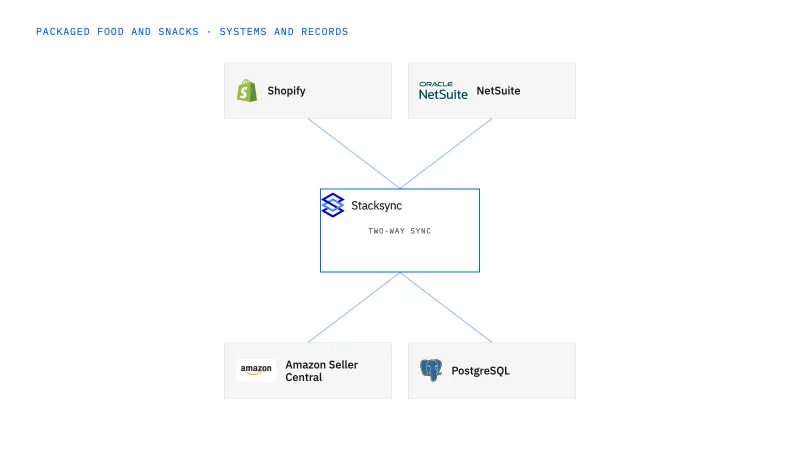Select the Stacksync name text

tap(377, 206)
